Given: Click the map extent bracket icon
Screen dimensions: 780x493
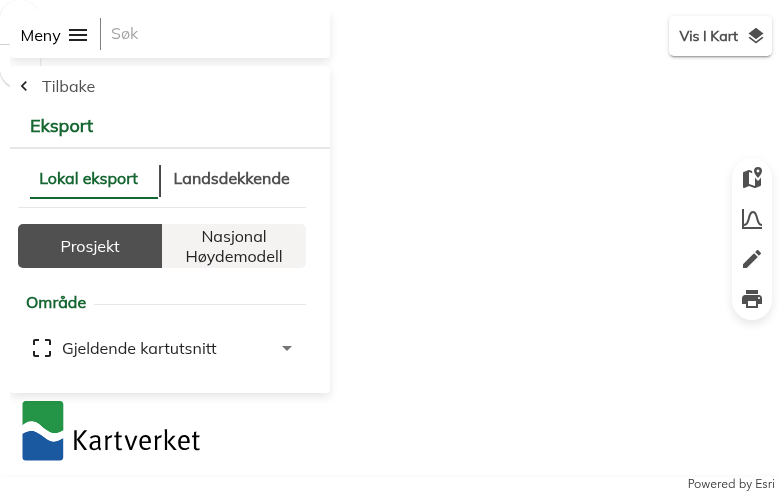Looking at the screenshot, I should pos(42,349).
